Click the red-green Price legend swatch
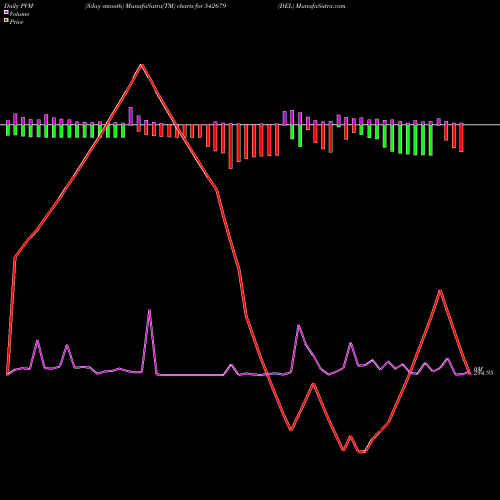Viewport: 500px width, 500px height. pyautogui.click(x=6, y=21)
